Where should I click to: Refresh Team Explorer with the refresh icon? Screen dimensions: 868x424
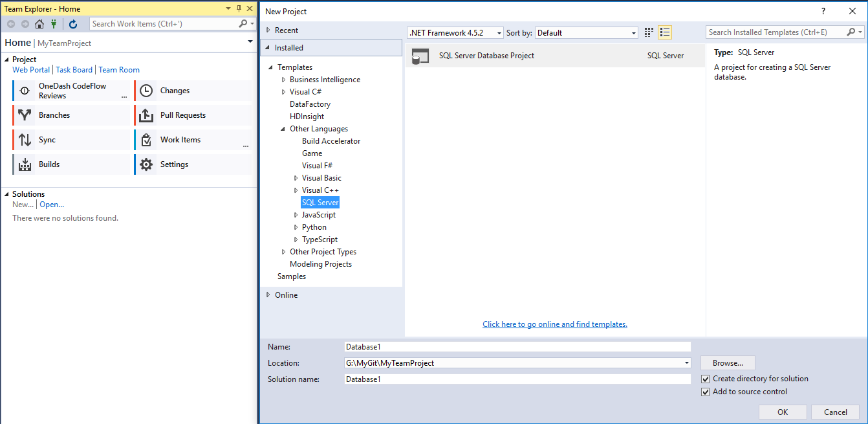pyautogui.click(x=73, y=24)
